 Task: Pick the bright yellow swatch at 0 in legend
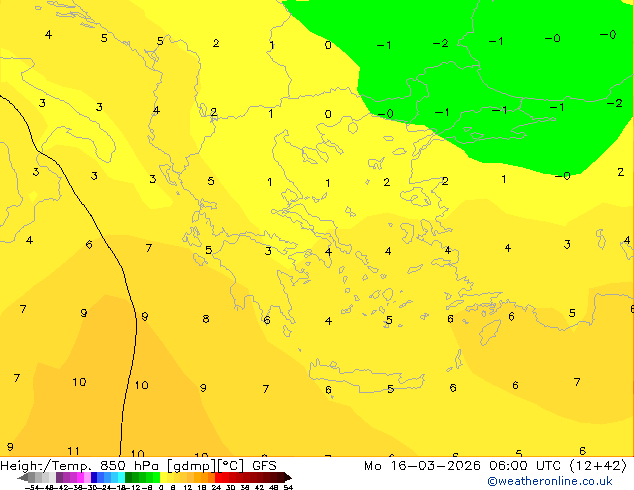click(x=164, y=478)
